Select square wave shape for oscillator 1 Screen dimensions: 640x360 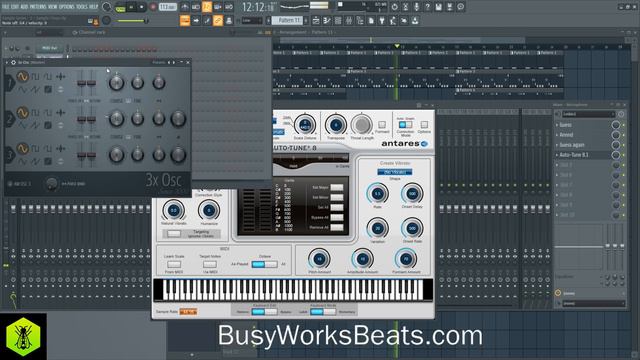pos(35,76)
